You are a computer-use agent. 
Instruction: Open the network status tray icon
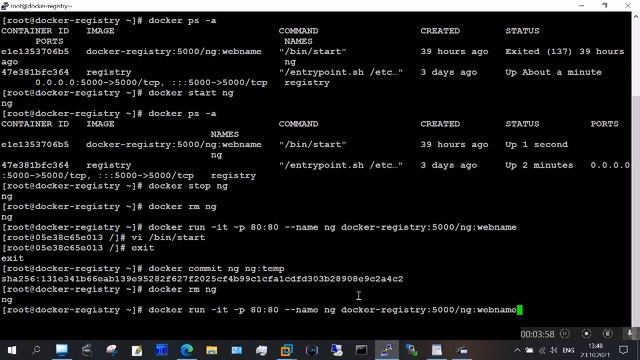(542, 350)
